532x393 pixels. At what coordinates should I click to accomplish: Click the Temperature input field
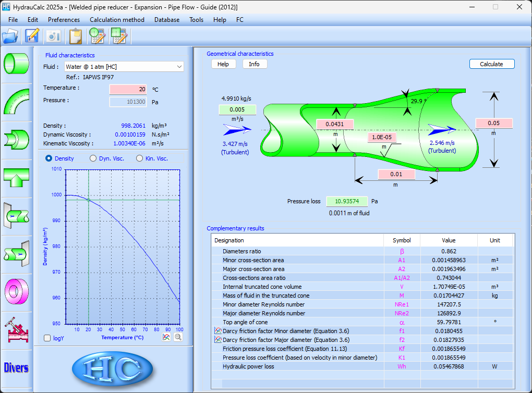click(128, 89)
